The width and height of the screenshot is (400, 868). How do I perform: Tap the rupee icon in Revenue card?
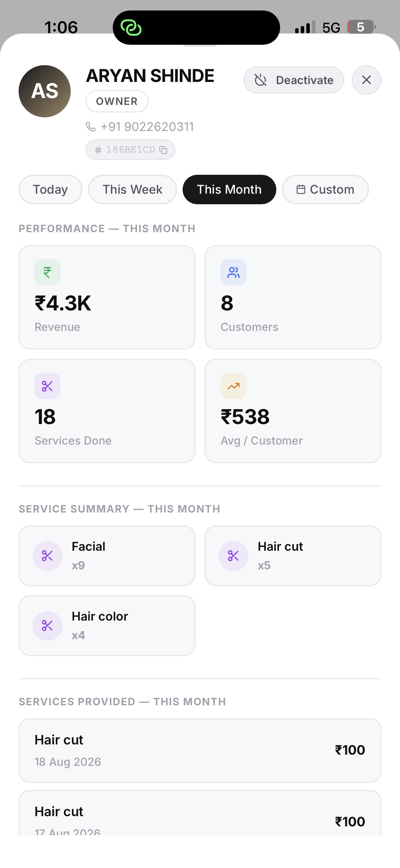[47, 272]
